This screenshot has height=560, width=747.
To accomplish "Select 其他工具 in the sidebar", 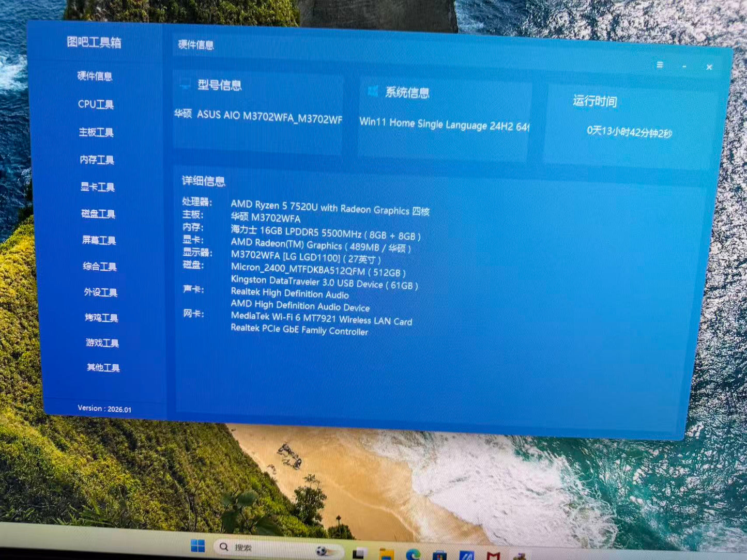I will click(103, 367).
